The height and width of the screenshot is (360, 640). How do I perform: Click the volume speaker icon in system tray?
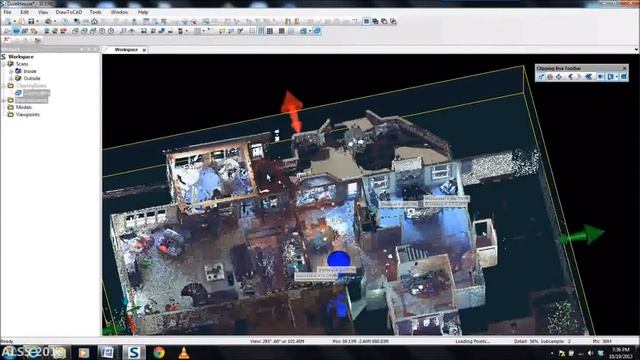(590, 353)
